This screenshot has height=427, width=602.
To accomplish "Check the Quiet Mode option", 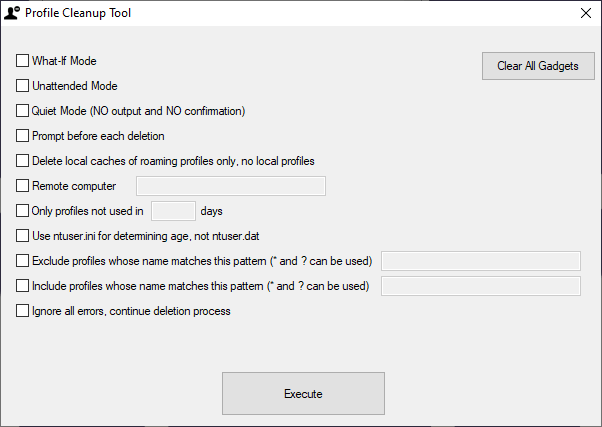I will point(23,111).
